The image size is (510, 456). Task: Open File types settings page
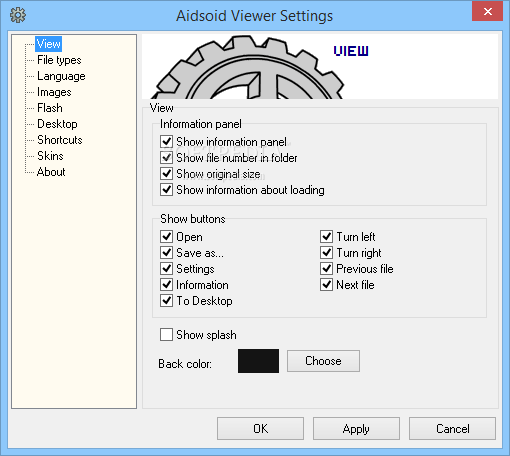(x=59, y=60)
